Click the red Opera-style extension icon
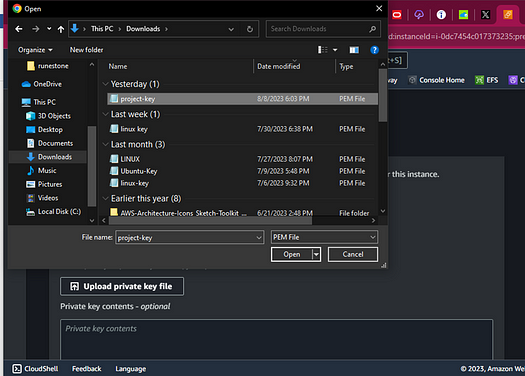 click(397, 15)
